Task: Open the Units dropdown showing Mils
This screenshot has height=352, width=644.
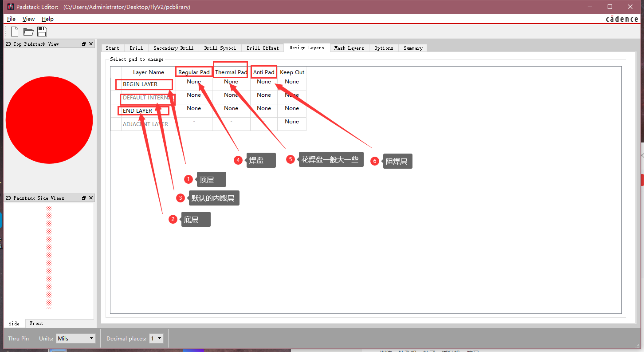Action: click(x=75, y=338)
